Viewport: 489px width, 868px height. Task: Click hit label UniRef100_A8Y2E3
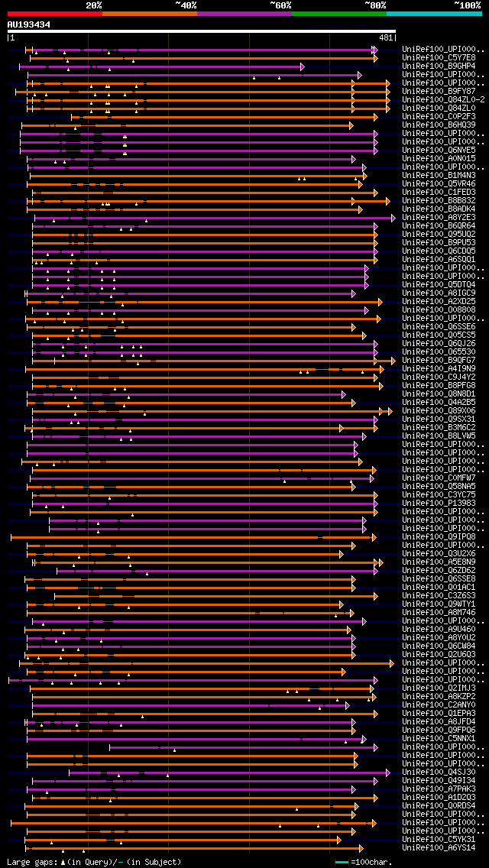click(439, 218)
